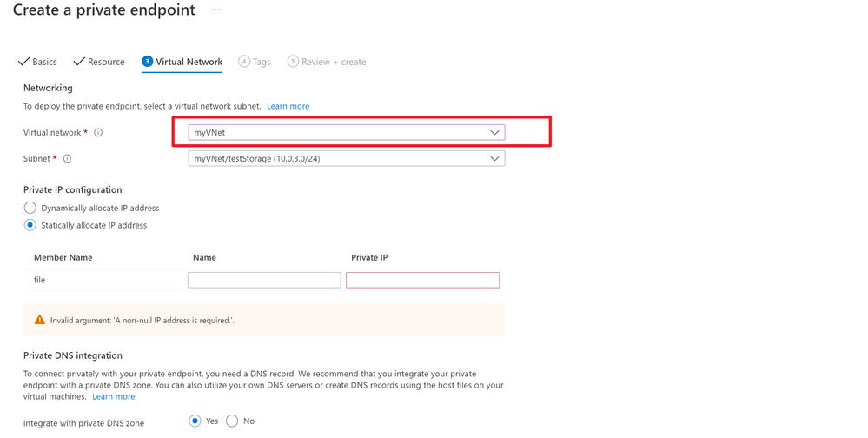Select Dynamically allocate IP address

(x=30, y=209)
